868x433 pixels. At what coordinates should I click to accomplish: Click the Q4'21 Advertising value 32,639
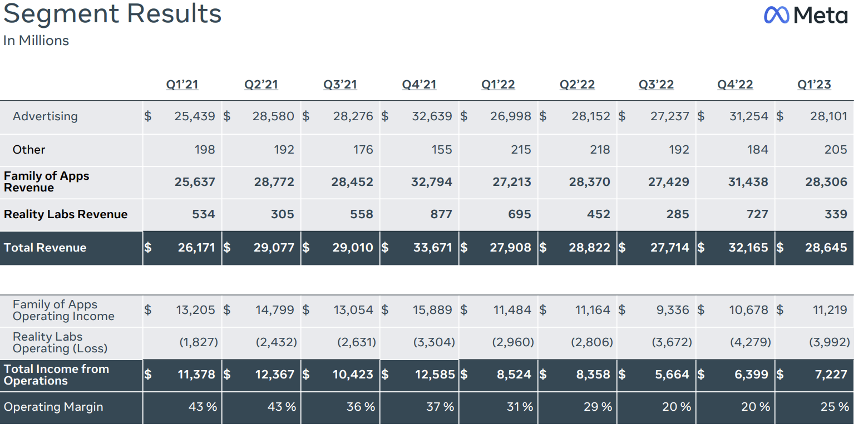tap(432, 116)
